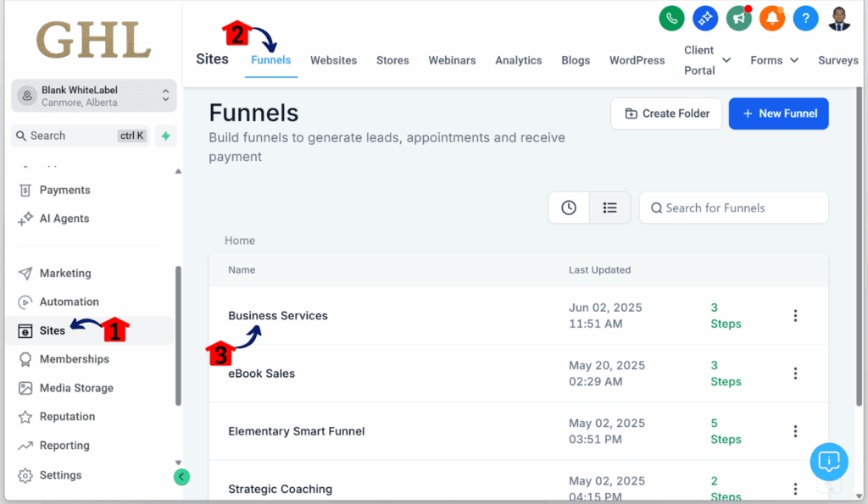Click the GHL logo
The image size is (868, 504).
[93, 40]
